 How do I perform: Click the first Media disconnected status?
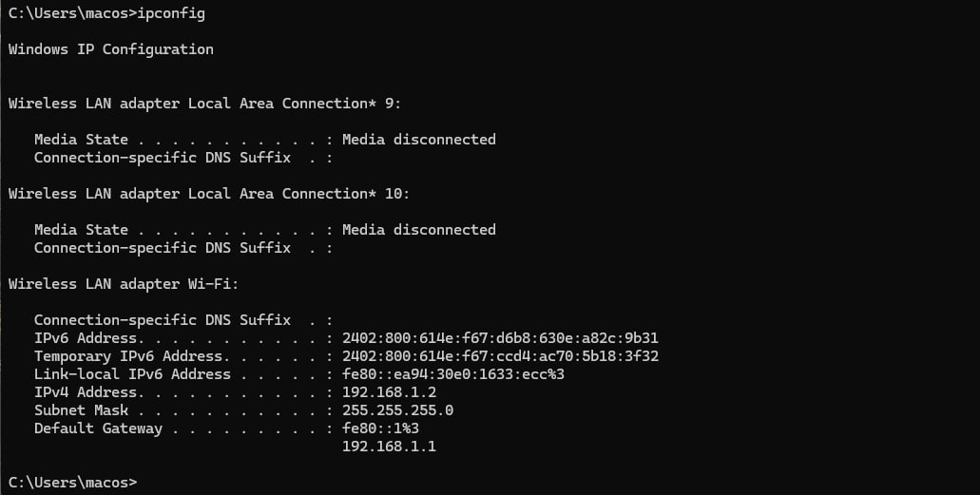tap(419, 140)
